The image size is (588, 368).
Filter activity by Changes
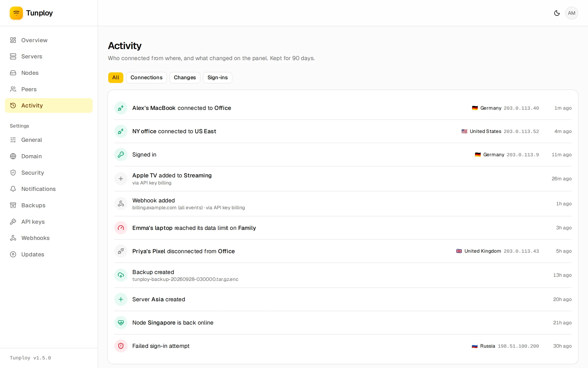tap(185, 78)
